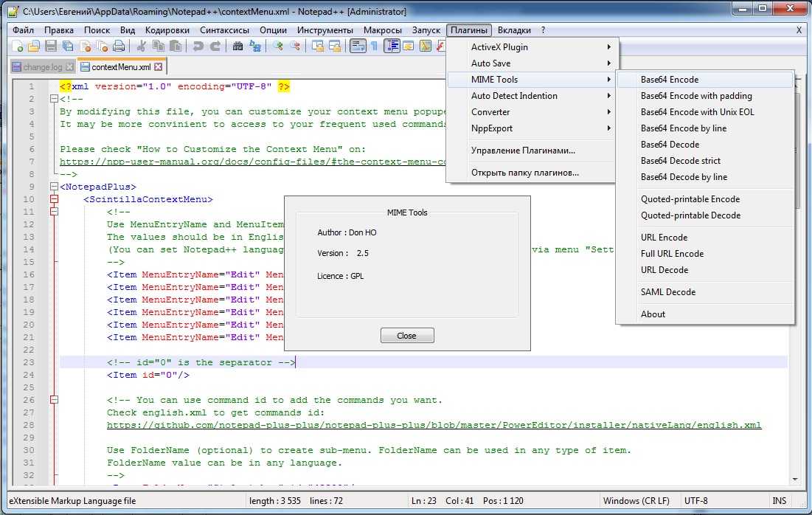
Task: Click the Cut scissors icon
Action: [x=142, y=46]
